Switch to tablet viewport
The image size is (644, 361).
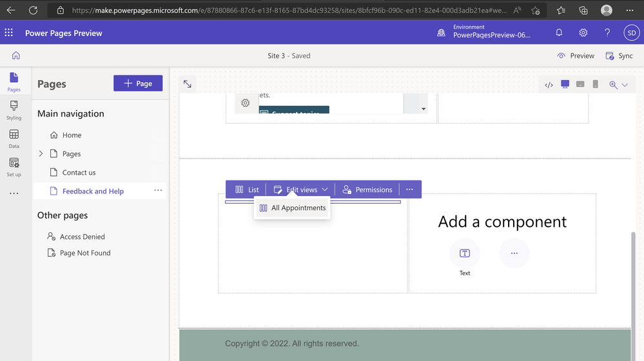pos(580,84)
